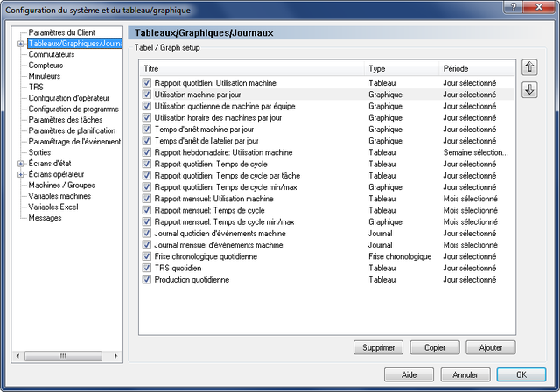
Task: Toggle Rapport quotidien: Temps de cycle par tâche checkbox
Action: click(x=146, y=175)
